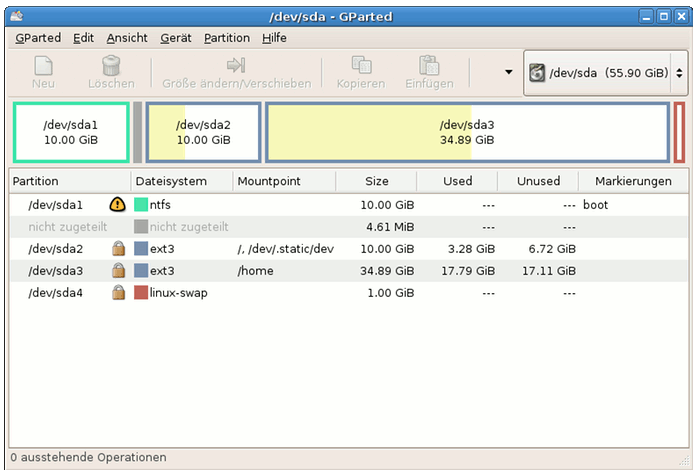Click the linux-swap filesystem label
696x473 pixels.
click(178, 292)
